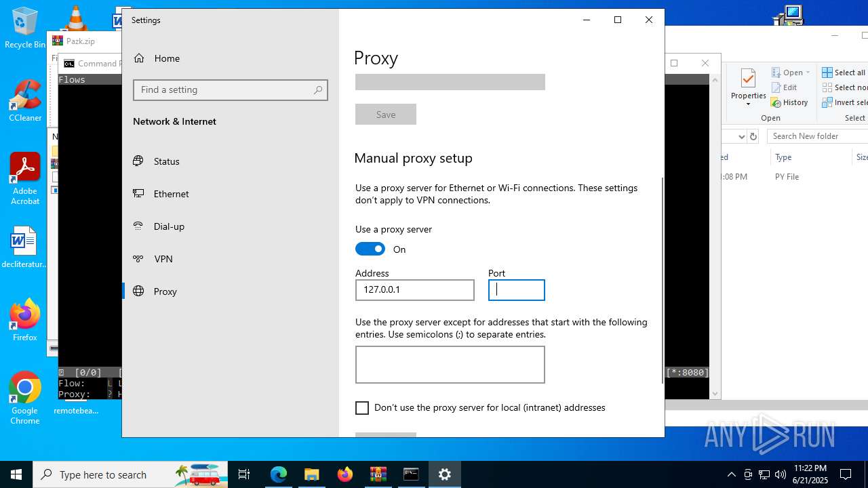The width and height of the screenshot is (868, 488).
Task: Click the Search New folder box
Action: [817, 136]
